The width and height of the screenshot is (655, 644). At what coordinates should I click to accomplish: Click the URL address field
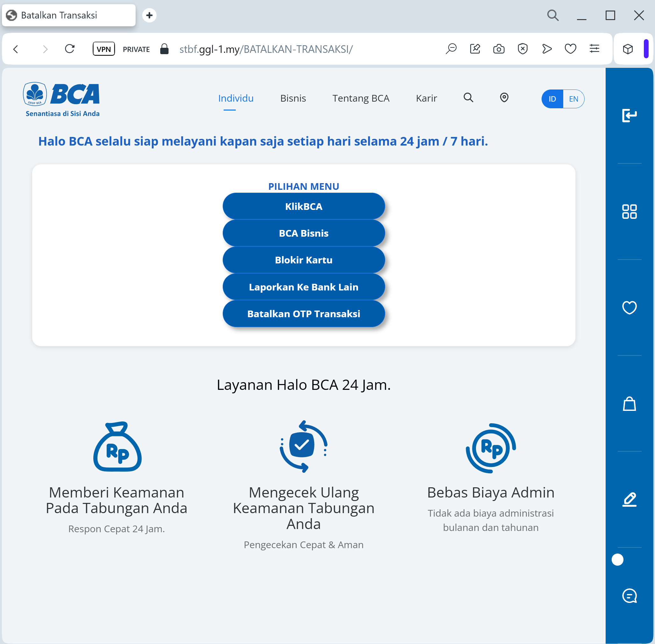click(266, 49)
